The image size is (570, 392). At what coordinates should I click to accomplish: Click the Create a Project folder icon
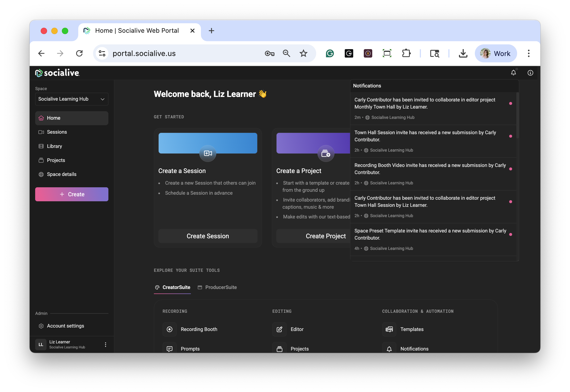pos(326,153)
